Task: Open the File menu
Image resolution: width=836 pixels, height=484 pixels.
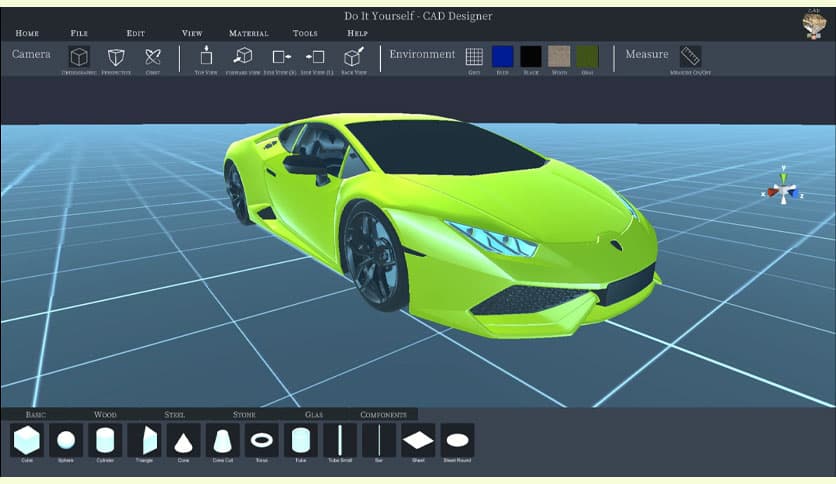Action: pos(79,33)
